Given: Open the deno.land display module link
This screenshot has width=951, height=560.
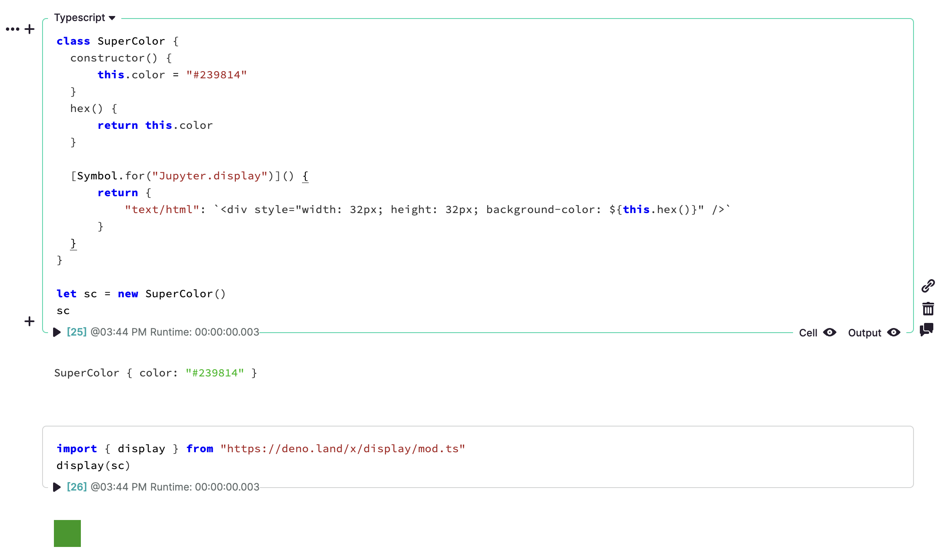Looking at the screenshot, I should pos(342,448).
